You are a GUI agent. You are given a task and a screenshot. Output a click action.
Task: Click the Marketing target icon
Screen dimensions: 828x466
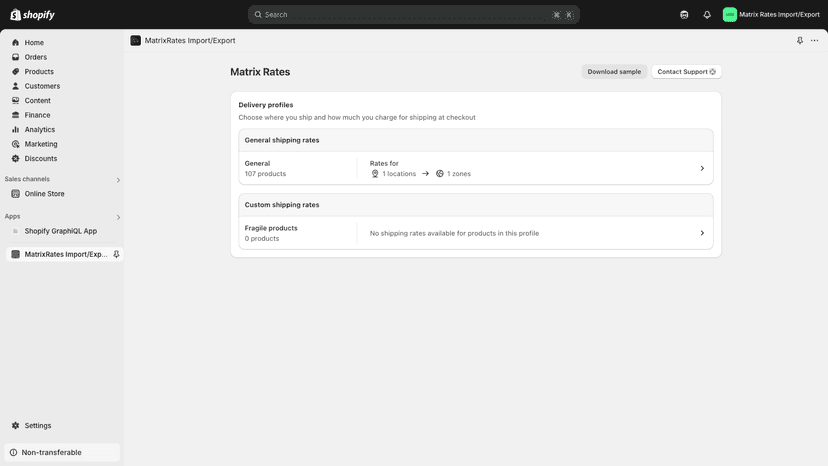point(15,144)
